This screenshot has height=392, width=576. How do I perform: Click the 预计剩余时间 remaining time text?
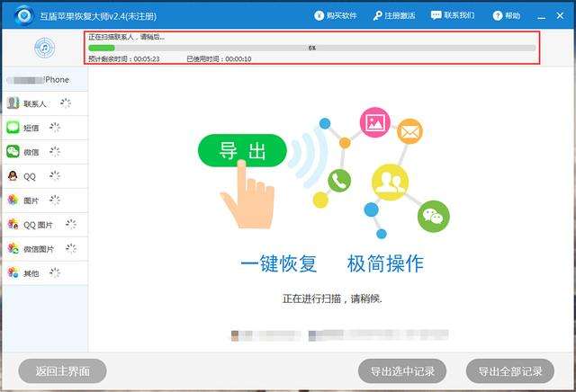(124, 58)
